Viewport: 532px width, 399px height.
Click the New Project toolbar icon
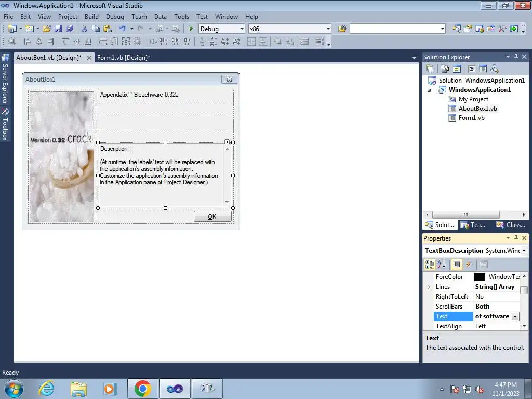[12, 29]
